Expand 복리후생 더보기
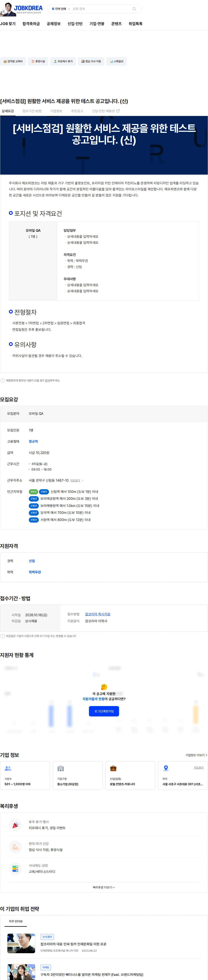 104,887
